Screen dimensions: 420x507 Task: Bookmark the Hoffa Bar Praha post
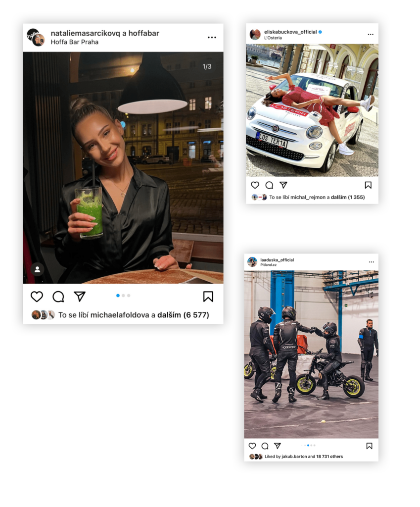click(208, 297)
